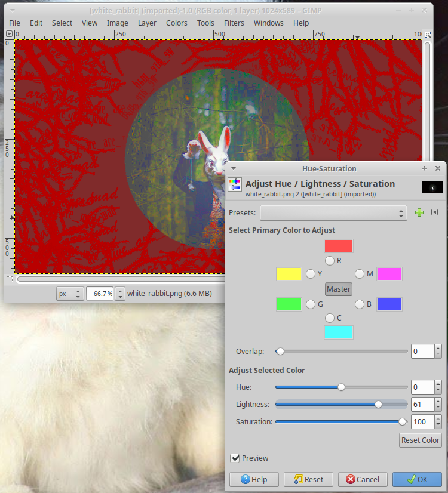The image size is (448, 493).
Task: Open the Hue-Saturation title bar menu arrow
Action: click(233, 169)
